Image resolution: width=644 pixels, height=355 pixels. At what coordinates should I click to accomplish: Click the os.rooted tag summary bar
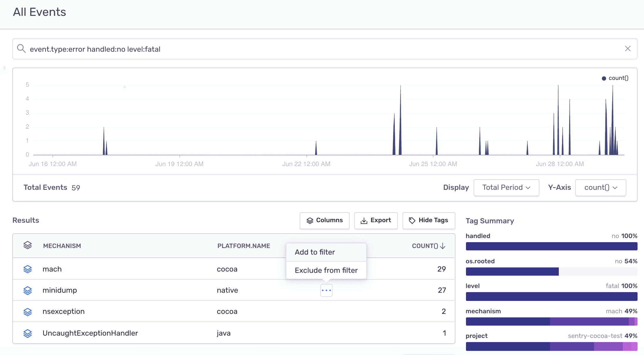tap(512, 272)
